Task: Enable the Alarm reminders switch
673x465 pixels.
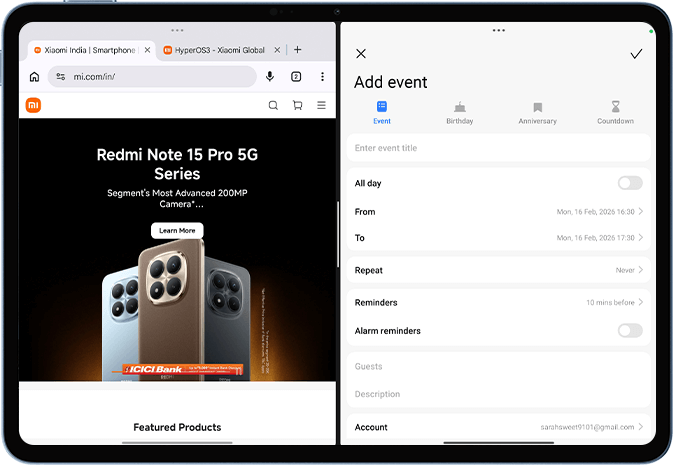Action: 629,331
